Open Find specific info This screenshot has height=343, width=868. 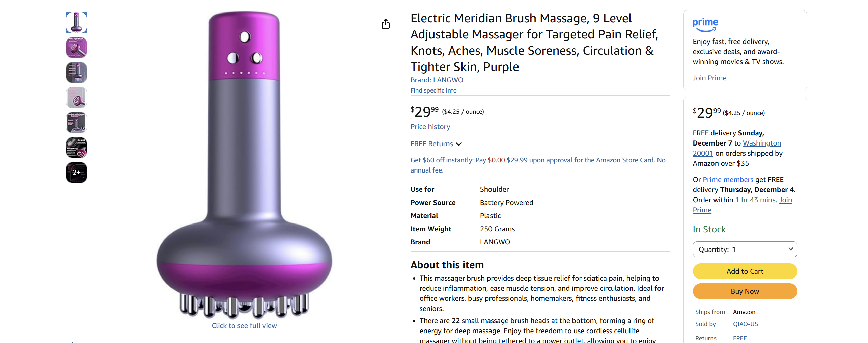coord(433,90)
